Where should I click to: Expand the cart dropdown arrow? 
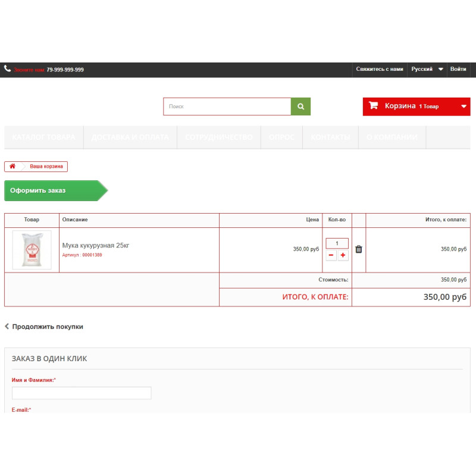pos(463,106)
